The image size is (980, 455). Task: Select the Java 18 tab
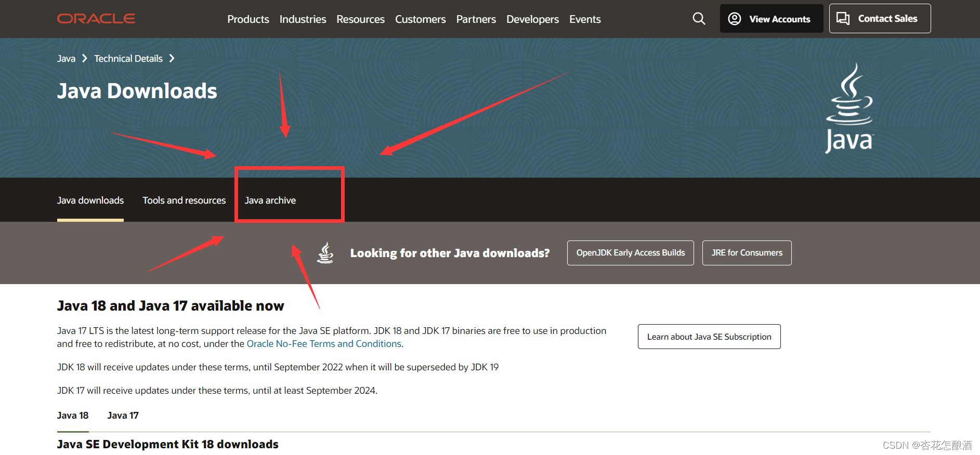pyautogui.click(x=73, y=416)
